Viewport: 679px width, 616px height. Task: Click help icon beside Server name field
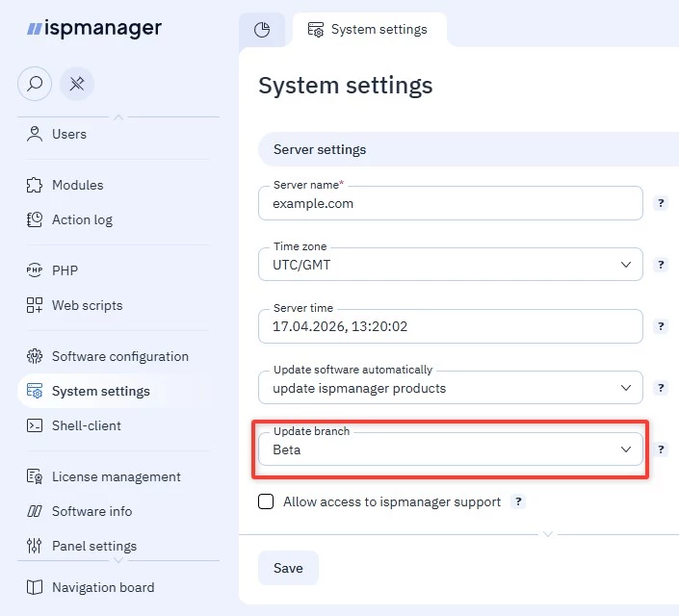coord(661,203)
